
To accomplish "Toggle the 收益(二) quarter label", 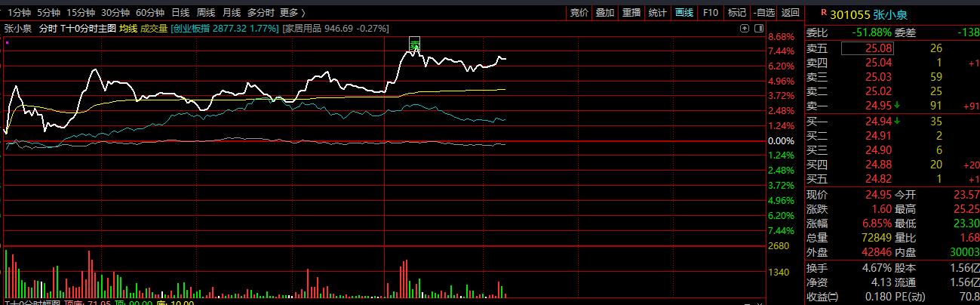I will [x=822, y=297].
